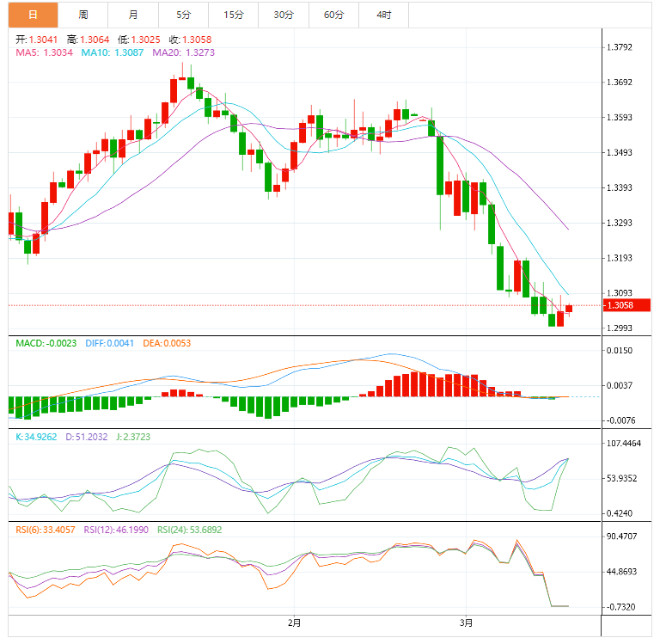Click the 3月 date axis marker
Screen dimensions: 660x644
(x=465, y=622)
